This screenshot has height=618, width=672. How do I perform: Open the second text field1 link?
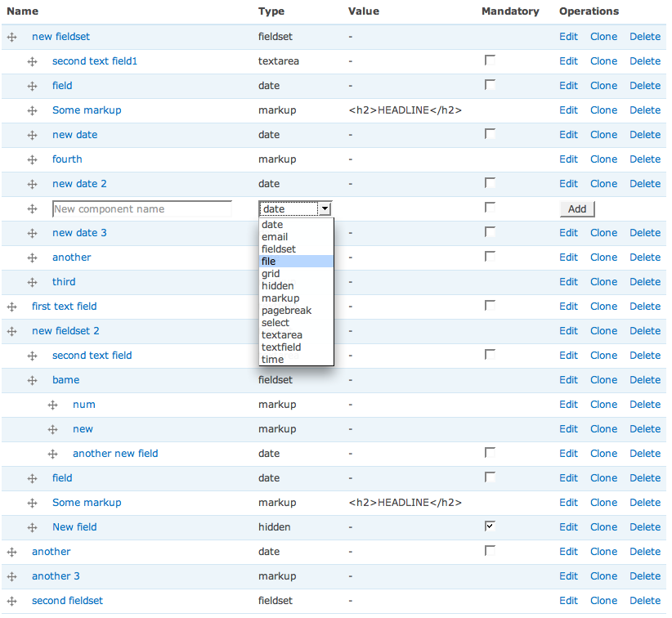click(x=95, y=61)
